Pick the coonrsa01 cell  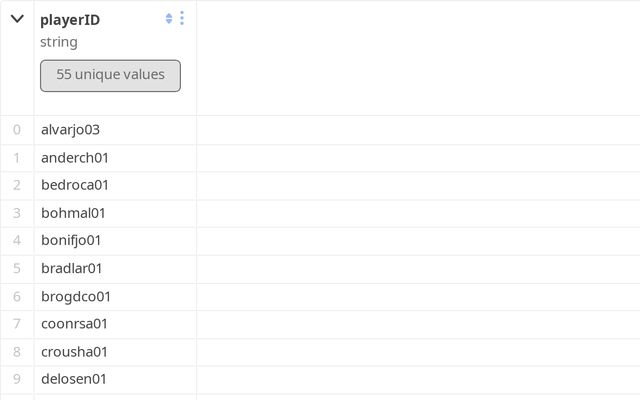[x=74, y=324]
